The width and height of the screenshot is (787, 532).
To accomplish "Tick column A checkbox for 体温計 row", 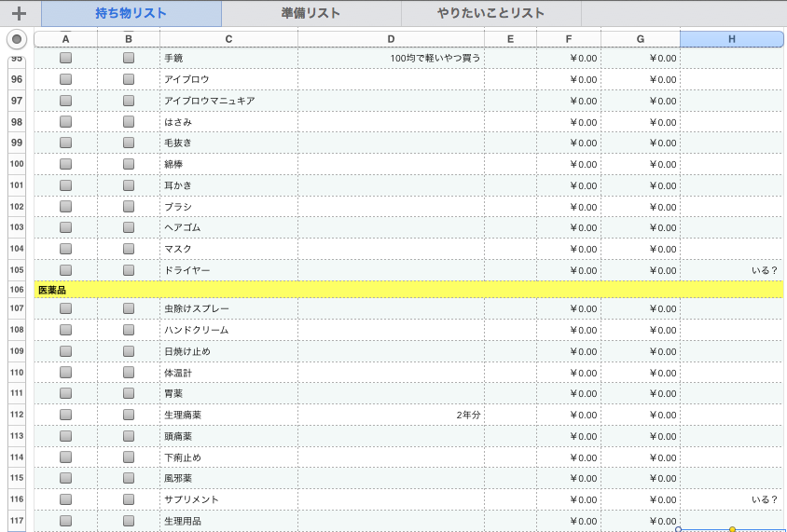I will [65, 373].
